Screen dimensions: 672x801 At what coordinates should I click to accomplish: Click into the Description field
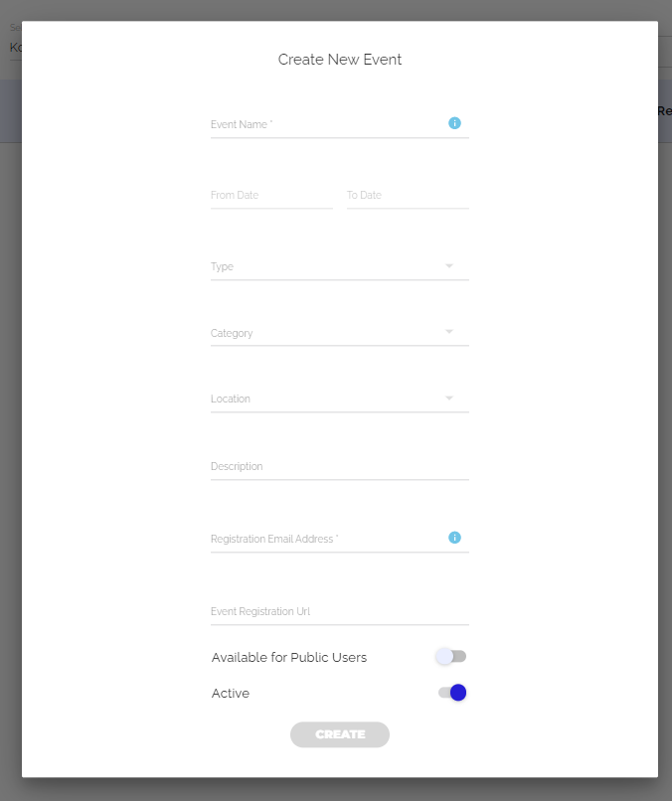339,466
